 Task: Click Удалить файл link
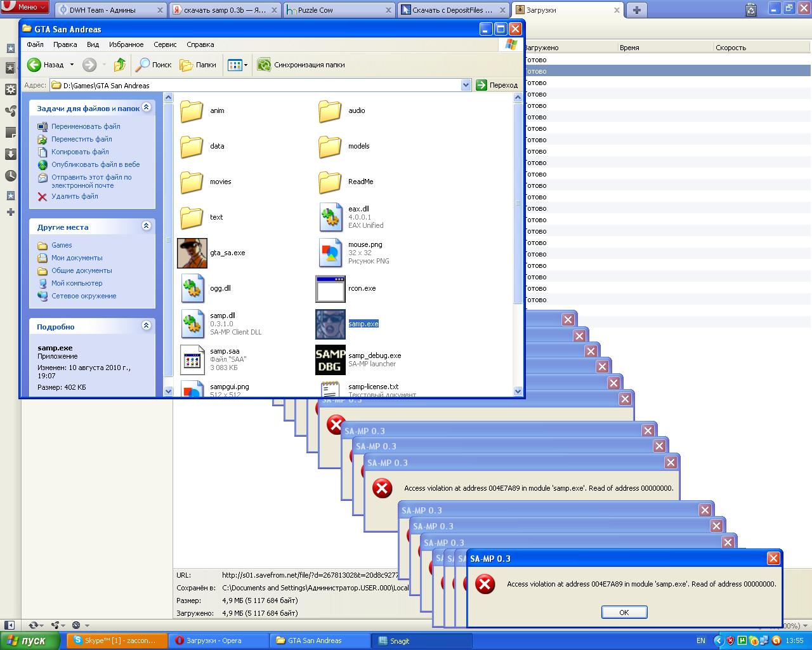click(x=75, y=196)
